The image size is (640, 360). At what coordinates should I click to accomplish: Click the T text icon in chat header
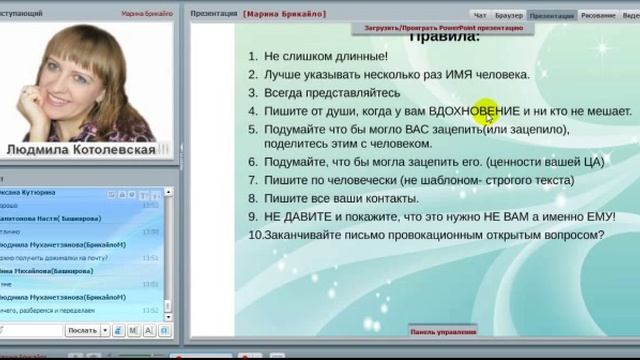(144, 196)
